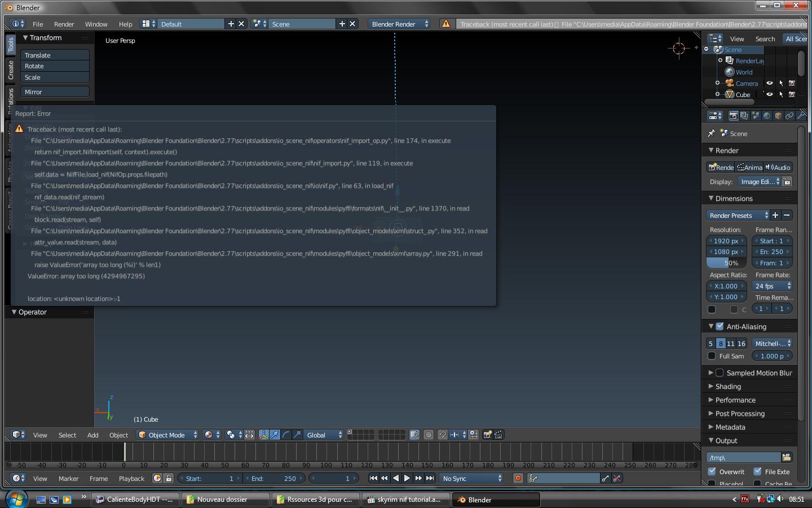This screenshot has height=508, width=812.
Task: Click the Mirror button
Action: click(x=55, y=92)
